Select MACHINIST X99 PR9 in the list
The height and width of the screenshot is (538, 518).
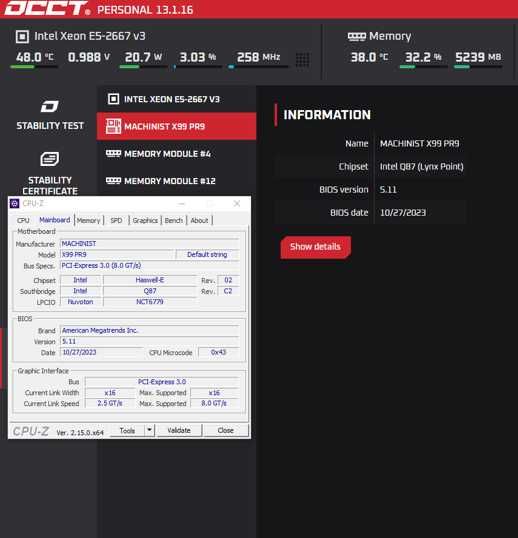pyautogui.click(x=176, y=126)
